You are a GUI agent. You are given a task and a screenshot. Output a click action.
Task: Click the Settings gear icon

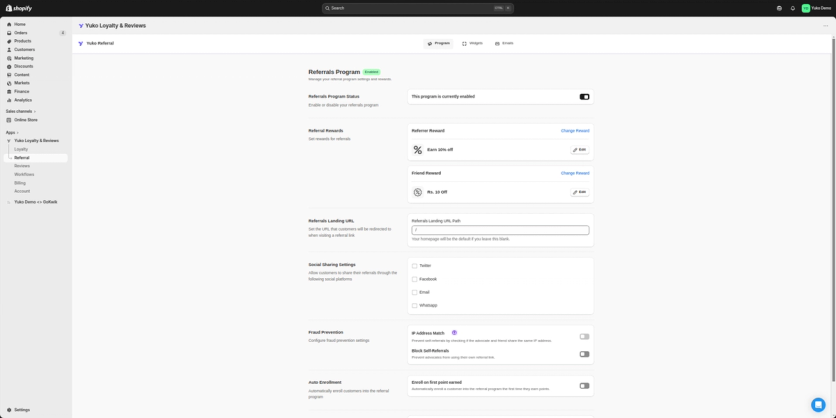coord(9,410)
